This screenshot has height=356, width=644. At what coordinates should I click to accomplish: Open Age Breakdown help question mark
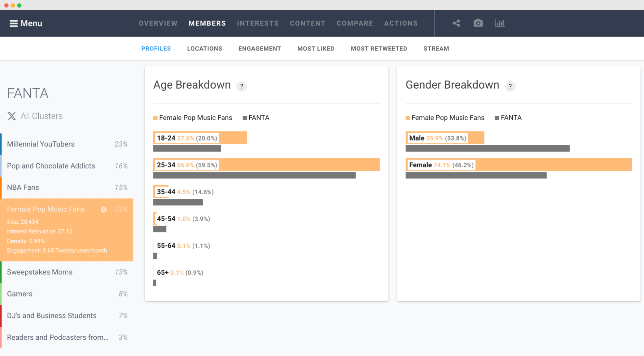242,86
